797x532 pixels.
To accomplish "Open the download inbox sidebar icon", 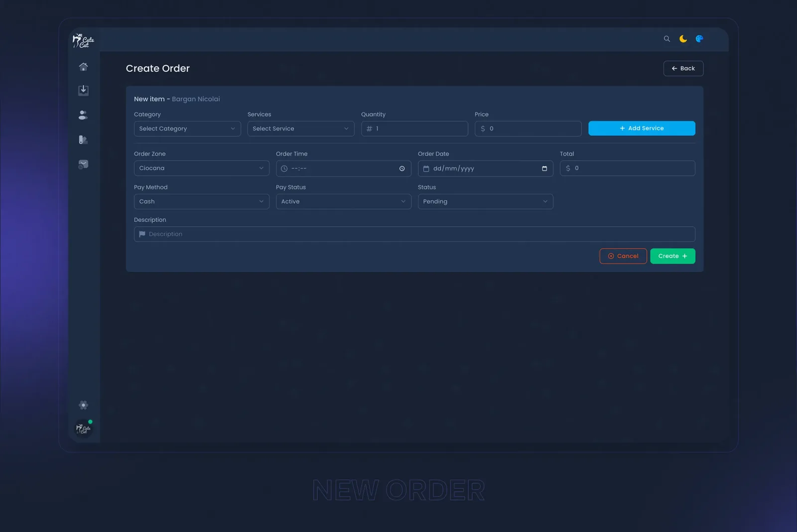I will pos(83,91).
